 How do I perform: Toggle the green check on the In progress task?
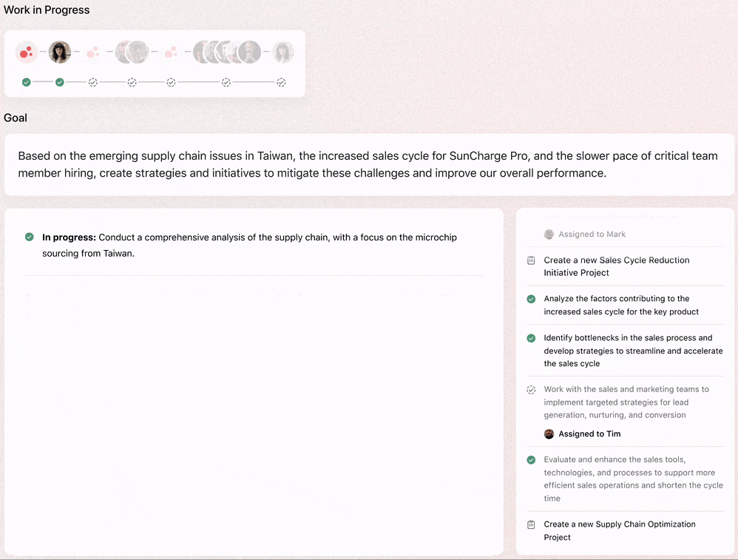point(29,237)
